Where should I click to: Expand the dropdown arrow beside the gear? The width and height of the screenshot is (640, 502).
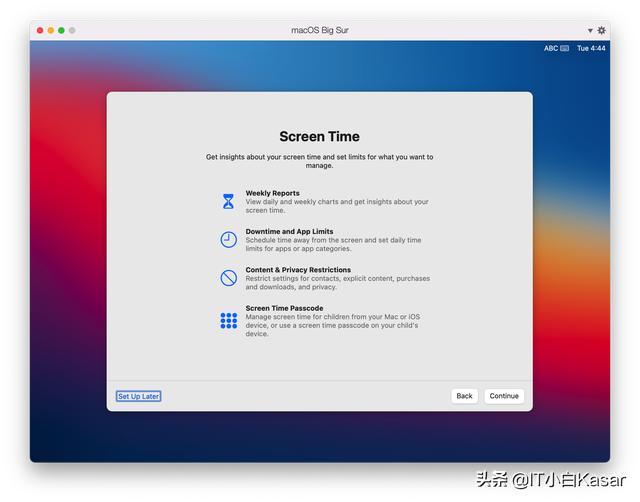[590, 31]
